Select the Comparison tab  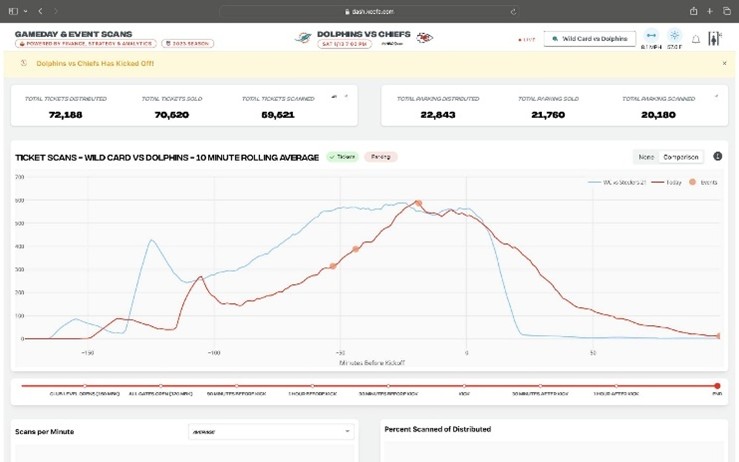(x=680, y=157)
